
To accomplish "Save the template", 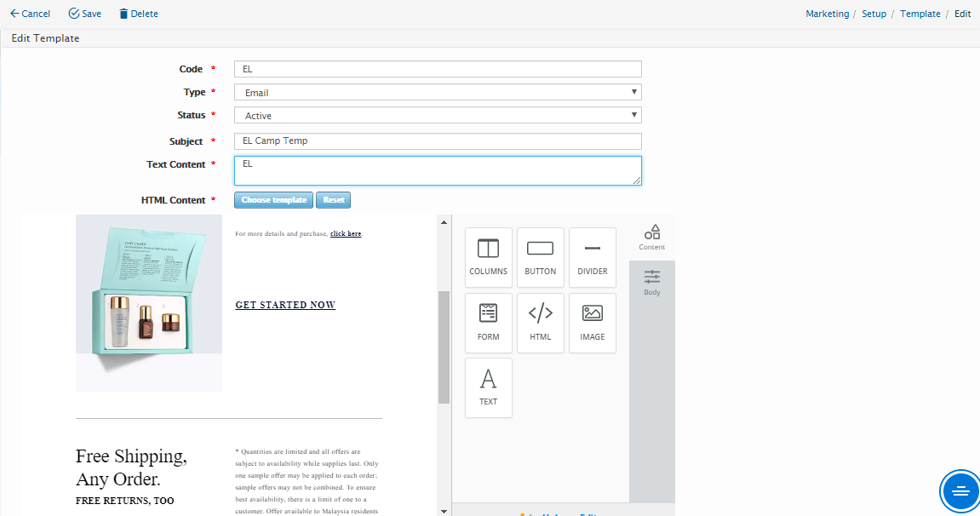I will pyautogui.click(x=84, y=14).
